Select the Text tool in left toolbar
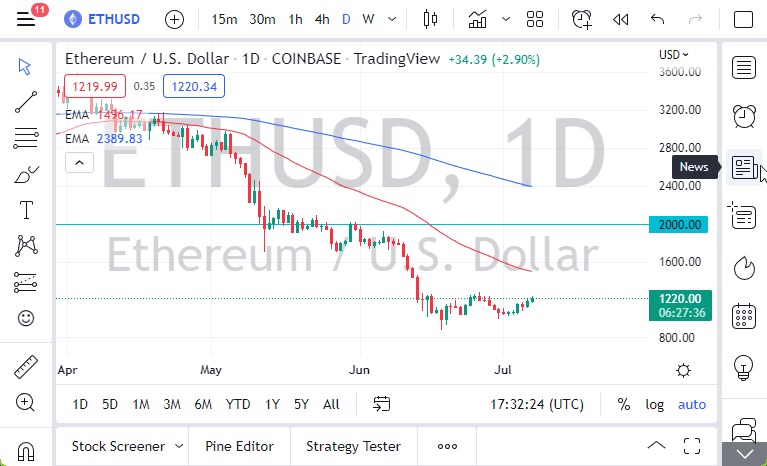 pyautogui.click(x=26, y=210)
